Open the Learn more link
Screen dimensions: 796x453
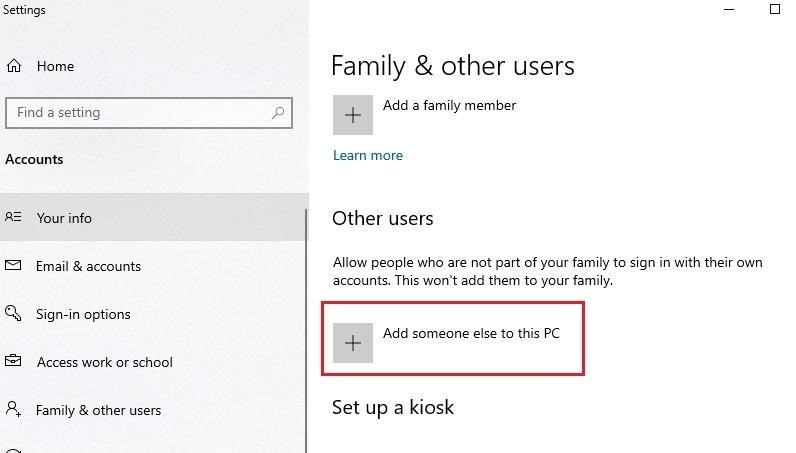click(367, 155)
